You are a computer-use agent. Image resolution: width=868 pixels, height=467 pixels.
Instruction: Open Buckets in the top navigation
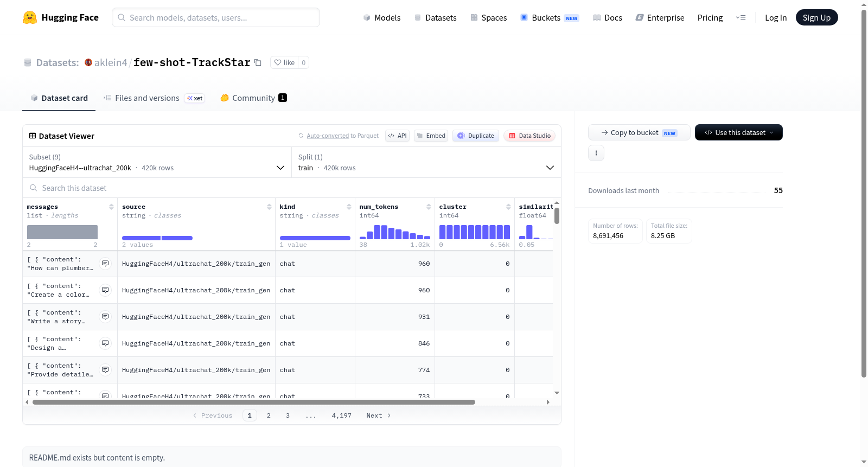coord(550,18)
